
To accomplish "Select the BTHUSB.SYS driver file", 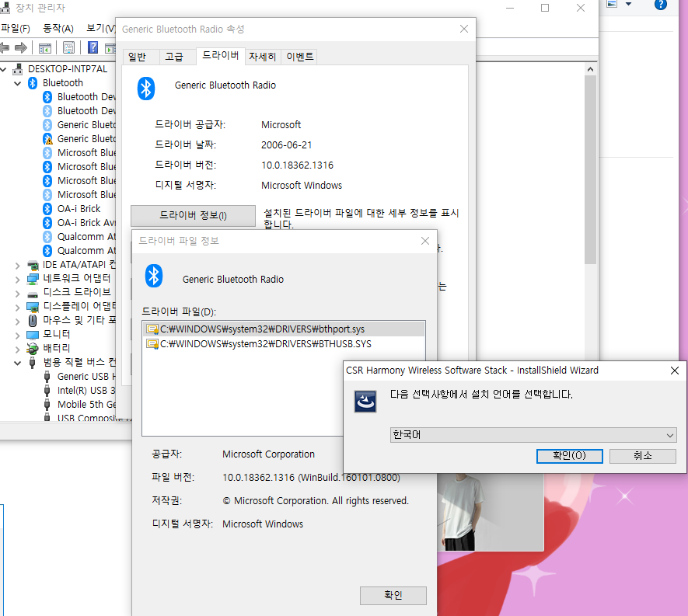I will click(x=284, y=343).
